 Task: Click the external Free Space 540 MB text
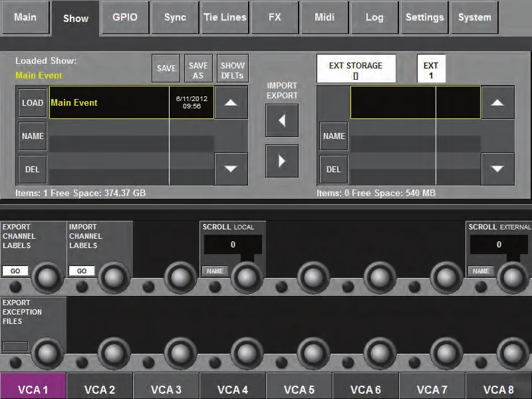[x=394, y=193]
